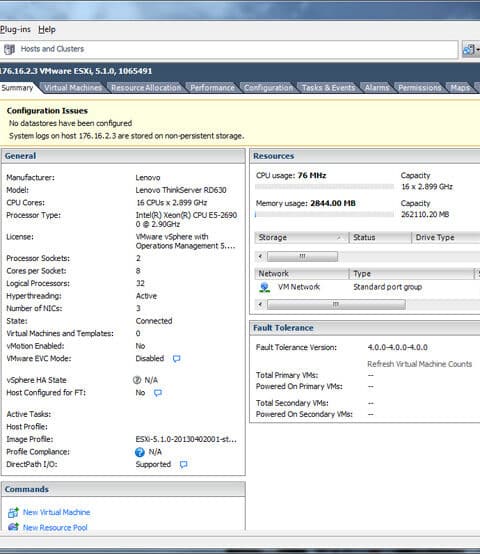This screenshot has height=554, width=480.
Task: Click the Hosts and Clusters navigation icon
Action: pyautogui.click(x=10, y=49)
